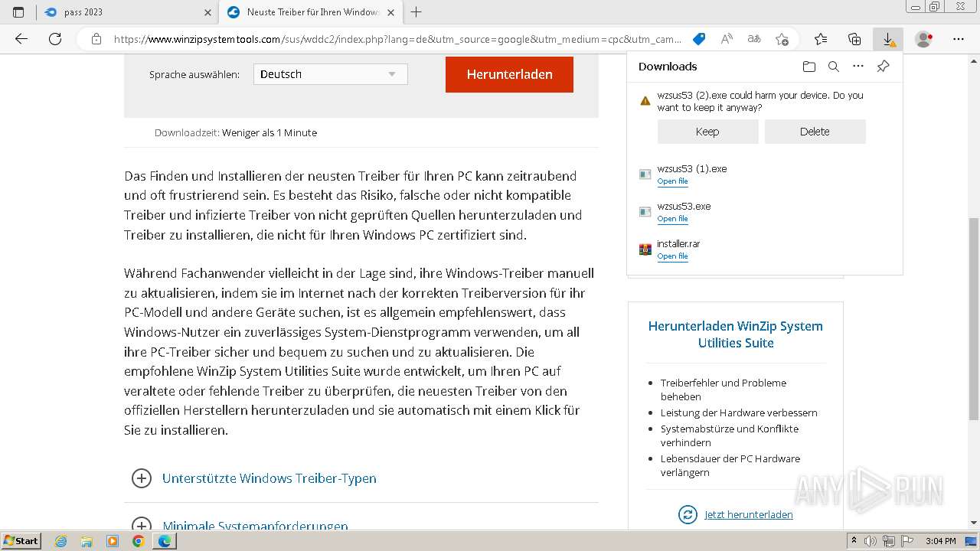Screen dimensions: 980x551
Task: Refresh the current page
Action: (x=55, y=39)
